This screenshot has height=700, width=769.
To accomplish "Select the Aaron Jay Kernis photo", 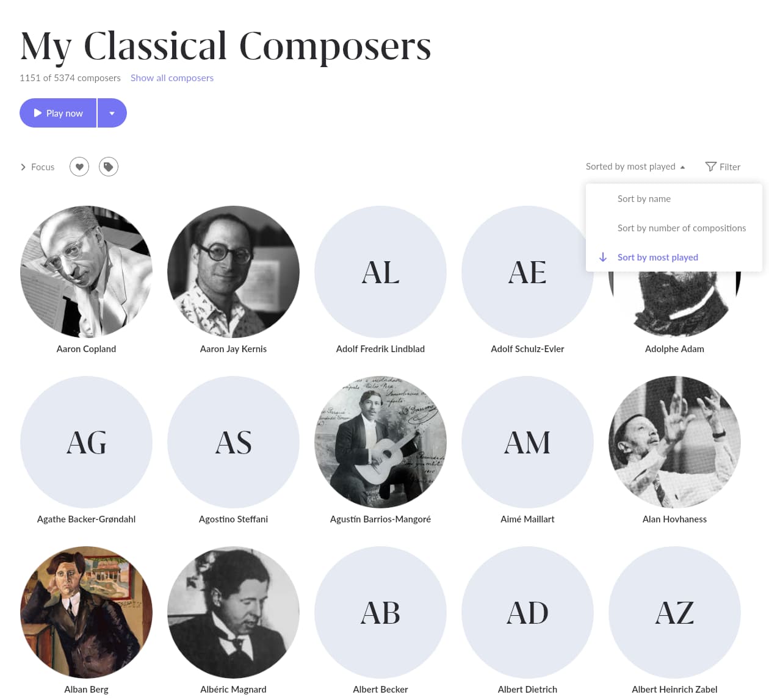I will click(233, 272).
